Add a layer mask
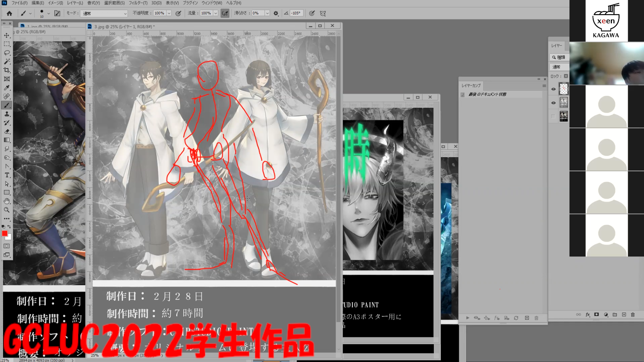The height and width of the screenshot is (362, 644). pos(596,315)
